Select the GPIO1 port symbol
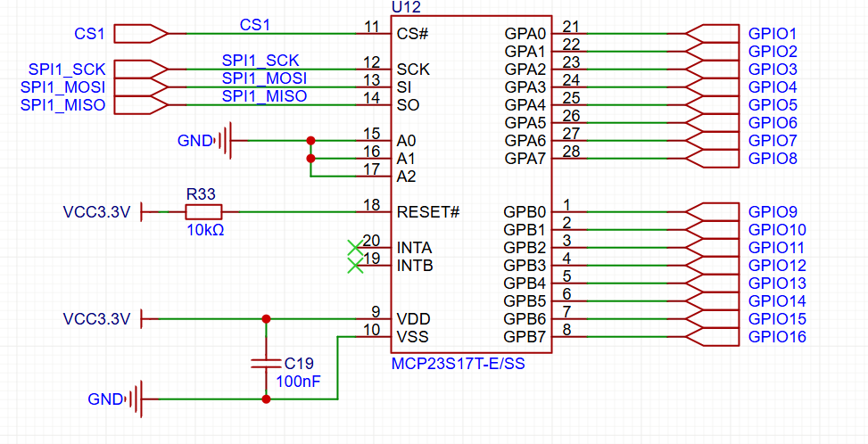Viewport: 868px width, 444px height. pyautogui.click(x=712, y=34)
